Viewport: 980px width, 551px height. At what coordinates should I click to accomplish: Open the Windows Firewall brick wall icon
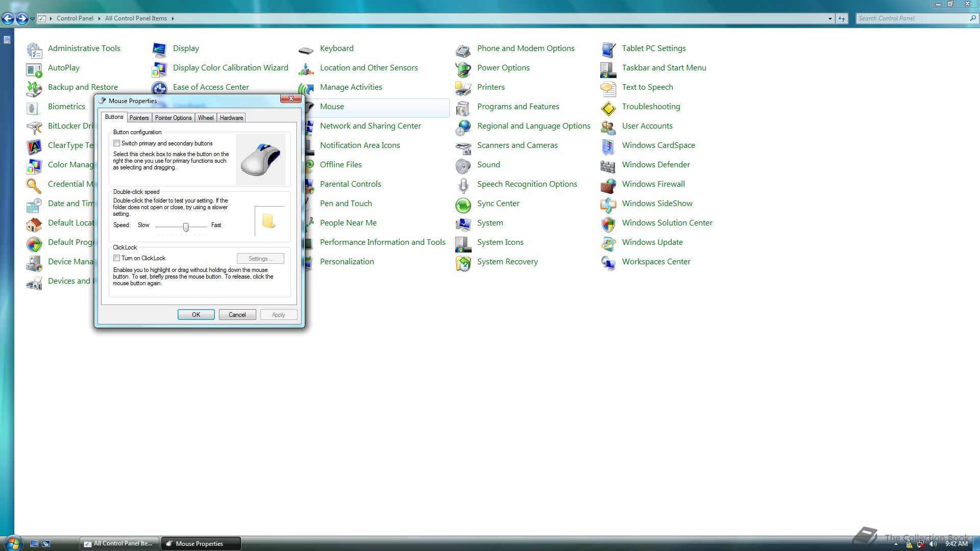coord(608,185)
